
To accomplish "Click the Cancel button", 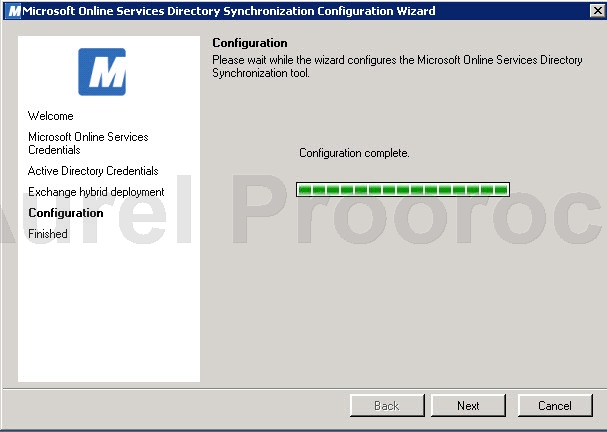I will [555, 405].
